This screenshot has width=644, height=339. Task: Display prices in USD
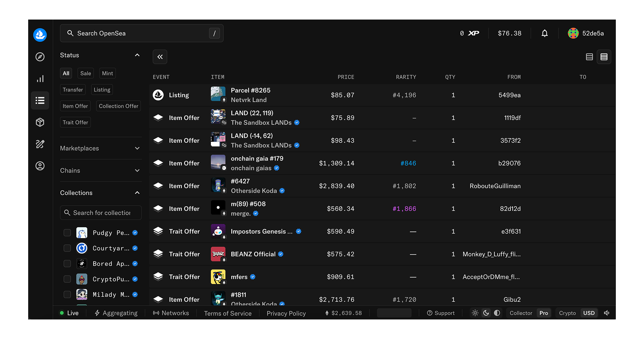click(x=589, y=313)
